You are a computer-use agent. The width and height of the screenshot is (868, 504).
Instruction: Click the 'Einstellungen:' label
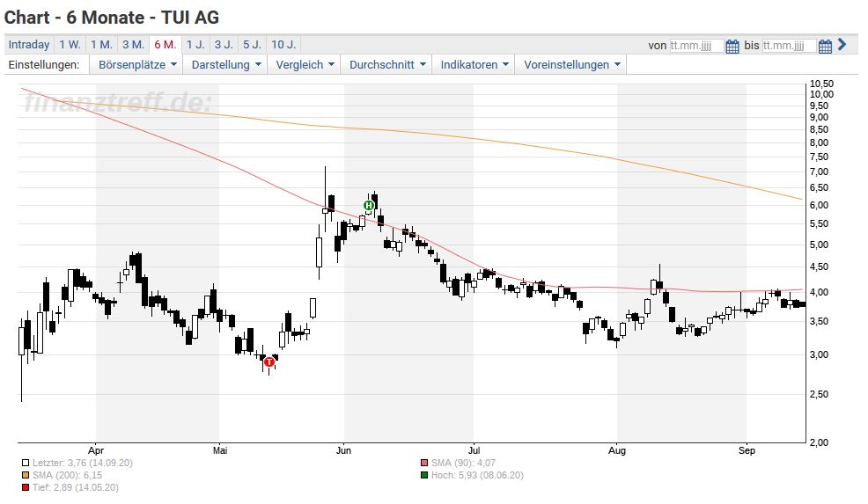(44, 65)
